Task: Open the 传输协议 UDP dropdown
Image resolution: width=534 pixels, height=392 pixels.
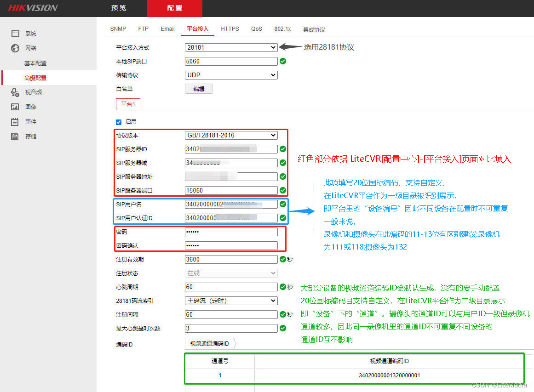Action: coord(231,75)
